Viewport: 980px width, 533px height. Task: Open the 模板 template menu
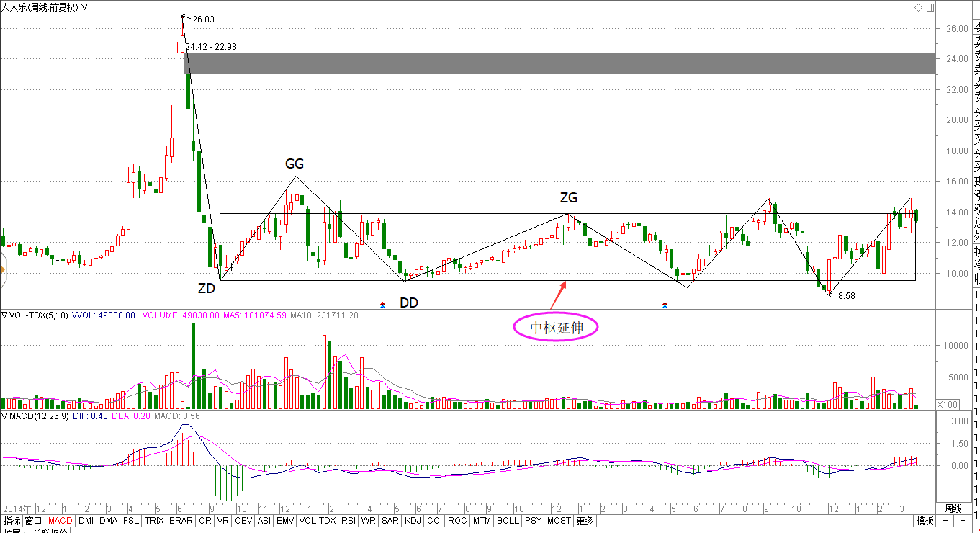[x=925, y=521]
